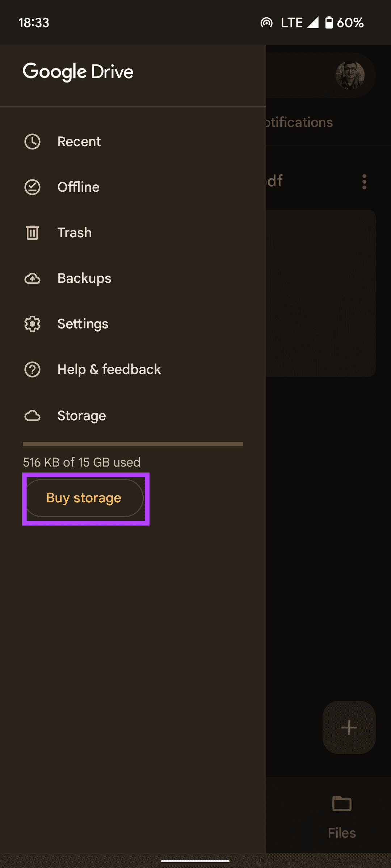Open Backups from the drawer
Screen dimensions: 391x868
pyautogui.click(x=84, y=278)
